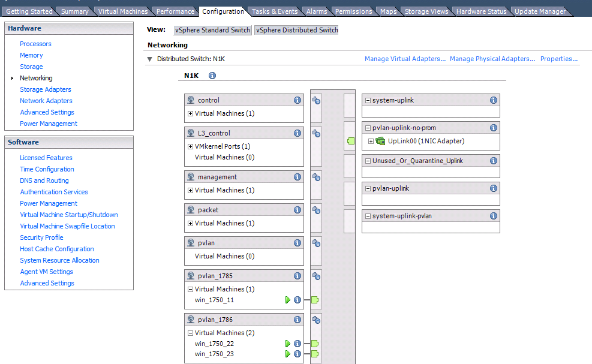The width and height of the screenshot is (592, 364).
Task: Click green port connector for win_1750_11
Action: (x=315, y=300)
